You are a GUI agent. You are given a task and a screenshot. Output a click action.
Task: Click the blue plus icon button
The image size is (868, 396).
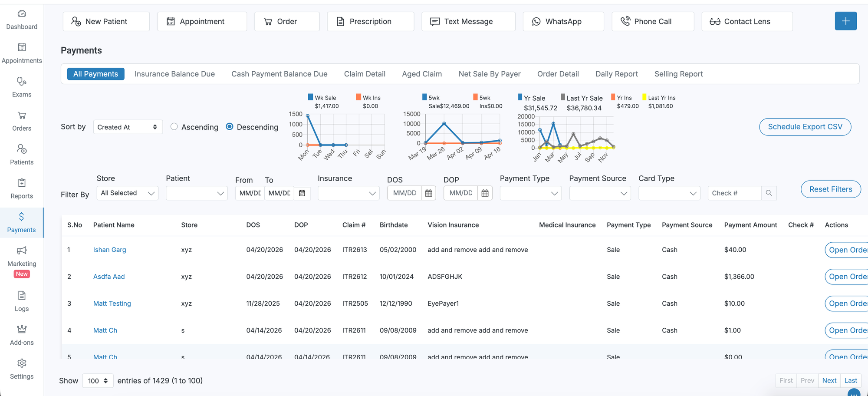[845, 21]
